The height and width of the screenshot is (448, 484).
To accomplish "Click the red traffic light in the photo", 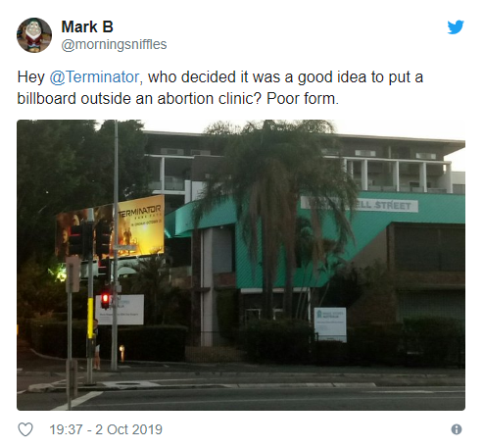I will tap(105, 299).
